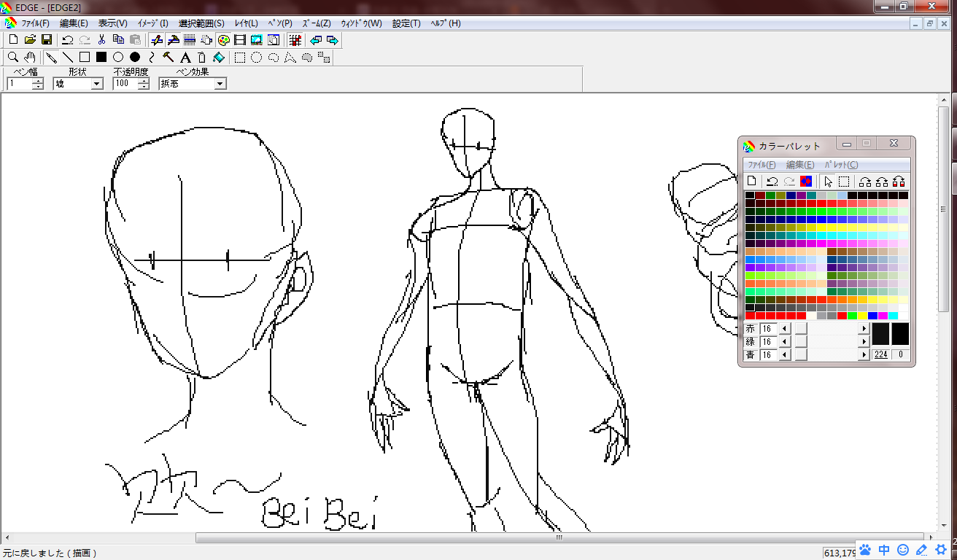Select the freehand pen tool
957x560 pixels.
pyautogui.click(x=51, y=57)
